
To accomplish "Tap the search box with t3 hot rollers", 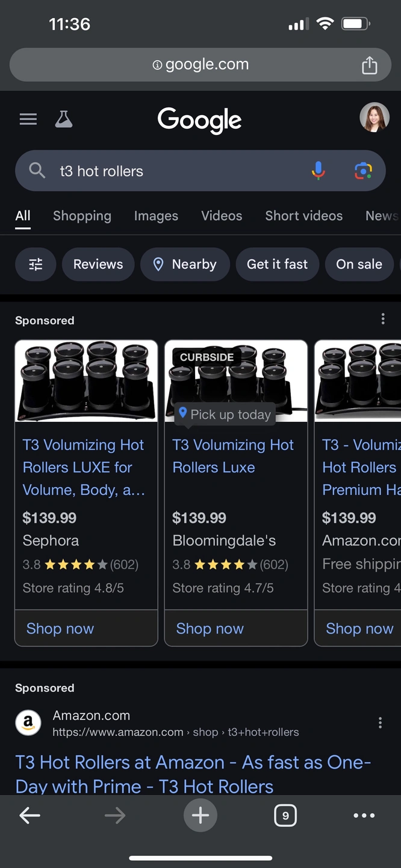I will 175,171.
